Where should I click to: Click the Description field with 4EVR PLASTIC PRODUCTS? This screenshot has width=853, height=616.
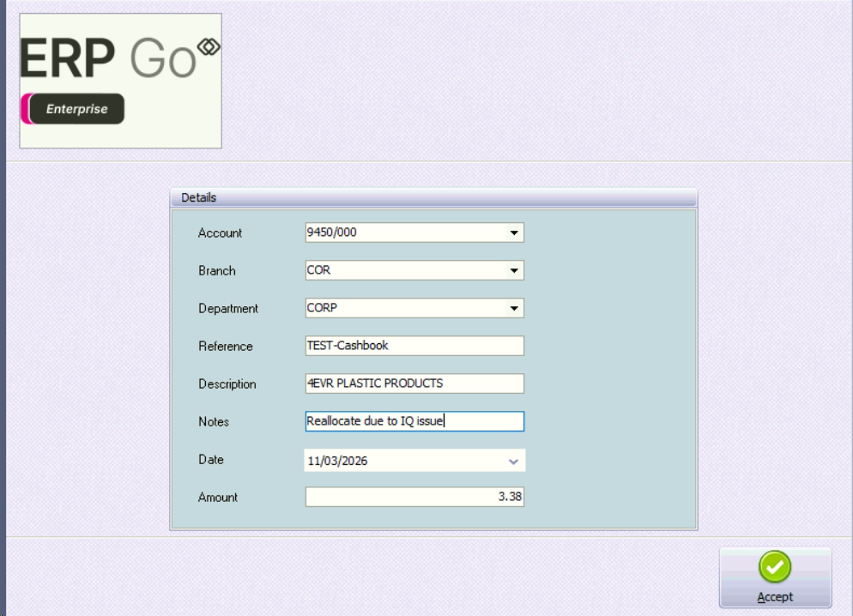click(414, 383)
